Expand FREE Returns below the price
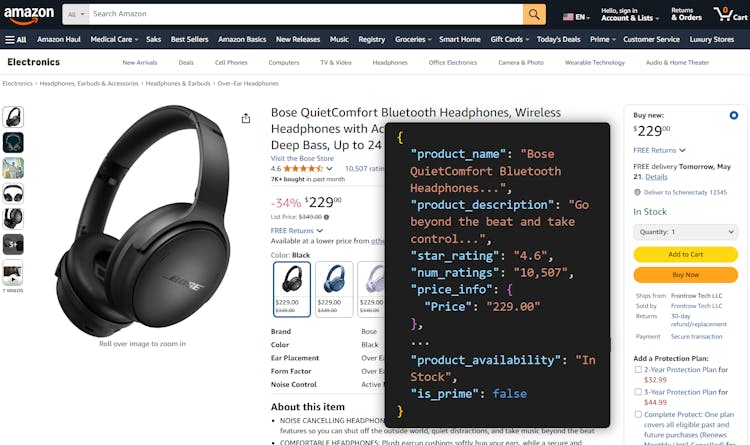 pos(297,231)
